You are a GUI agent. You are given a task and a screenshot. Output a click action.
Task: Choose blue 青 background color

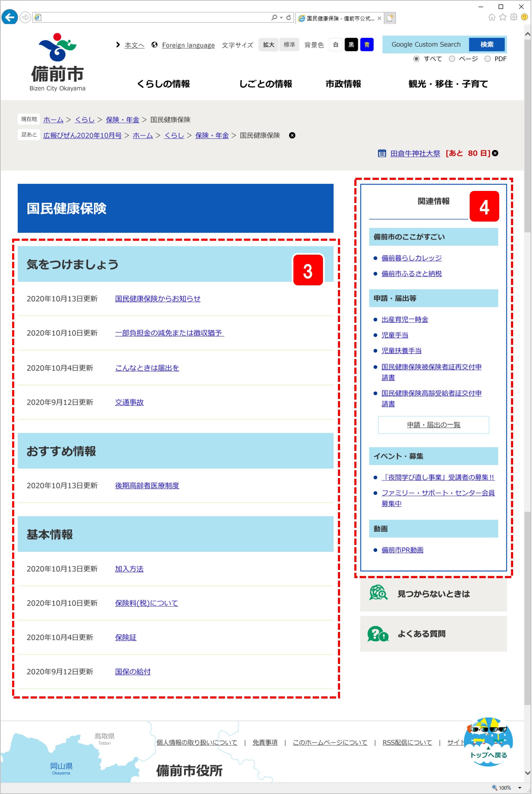[x=367, y=45]
